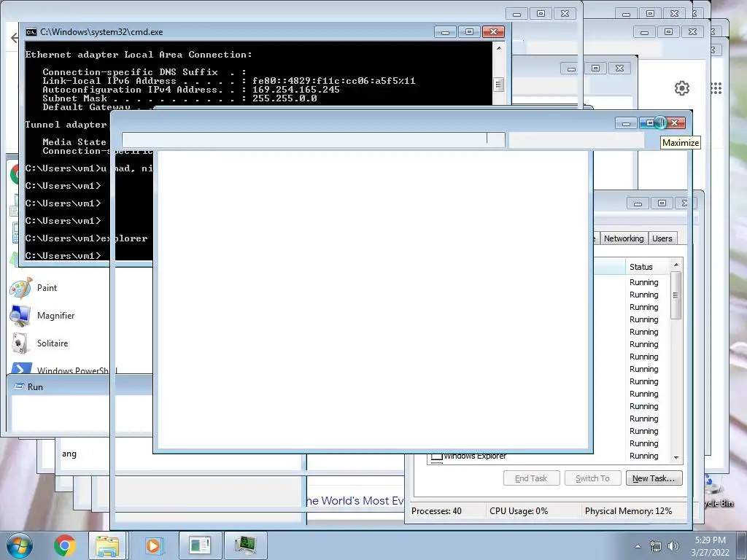Open the Windows Start menu orb

pyautogui.click(x=20, y=545)
